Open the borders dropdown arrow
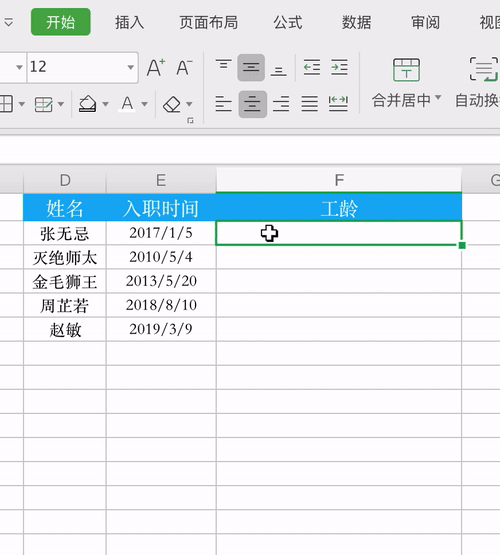 [x=22, y=104]
